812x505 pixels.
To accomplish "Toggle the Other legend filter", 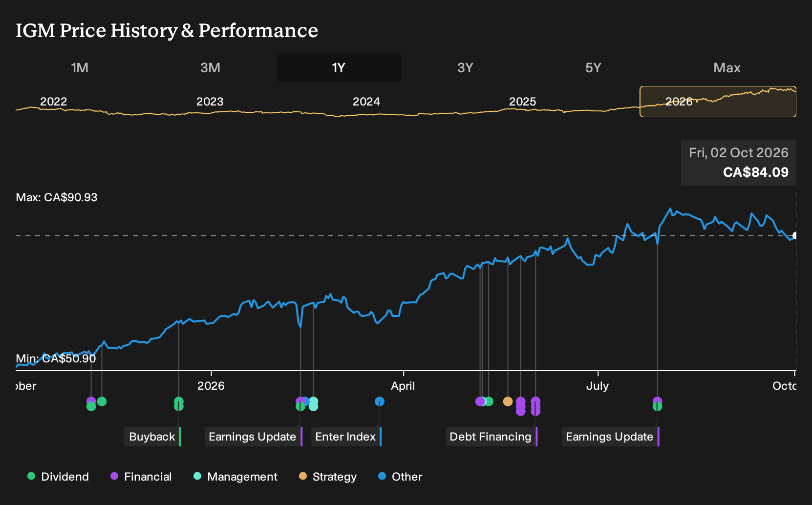I will (x=400, y=477).
